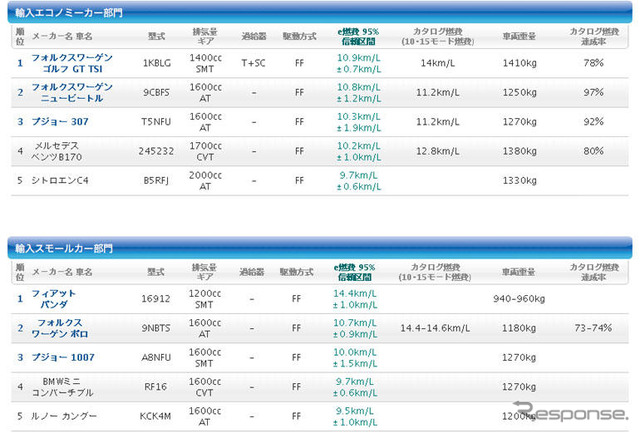Click the 10.7km/L e-fuel value

point(355,323)
